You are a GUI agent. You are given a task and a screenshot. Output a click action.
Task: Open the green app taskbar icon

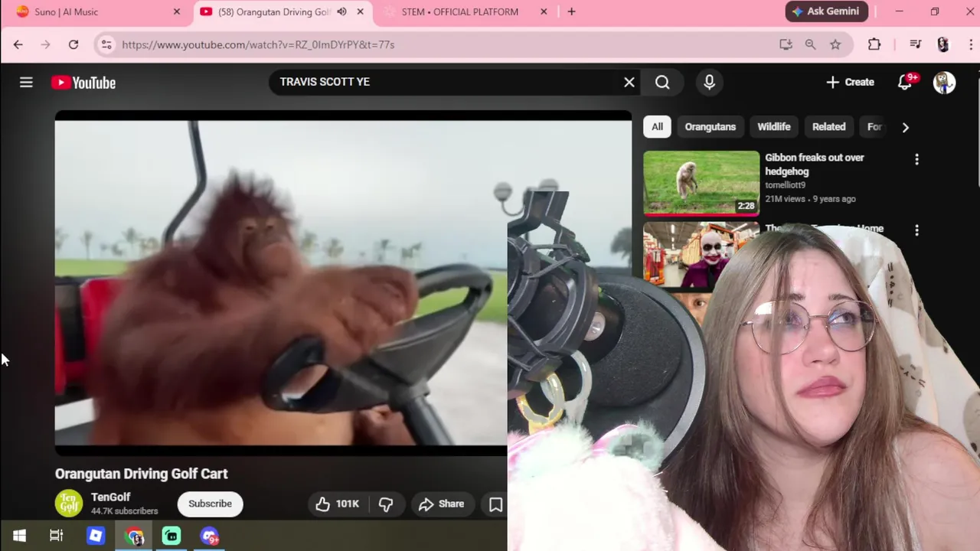pos(171,536)
